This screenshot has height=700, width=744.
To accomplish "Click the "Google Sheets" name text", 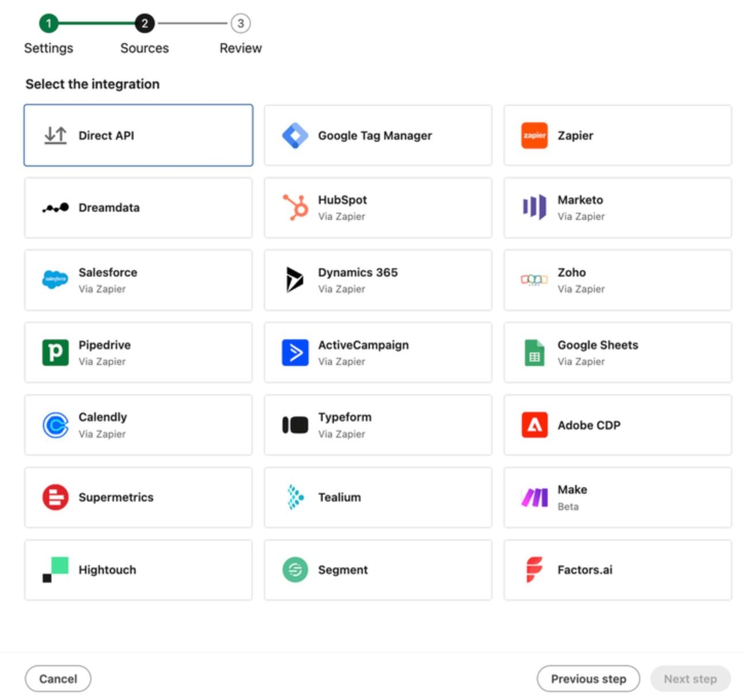I will tap(598, 345).
